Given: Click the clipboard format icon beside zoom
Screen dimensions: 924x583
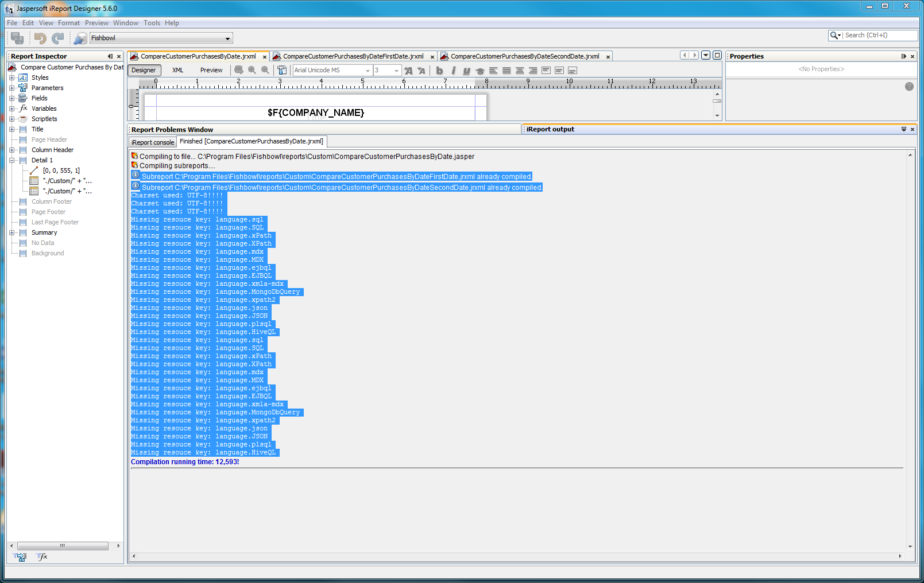Looking at the screenshot, I should (x=282, y=70).
